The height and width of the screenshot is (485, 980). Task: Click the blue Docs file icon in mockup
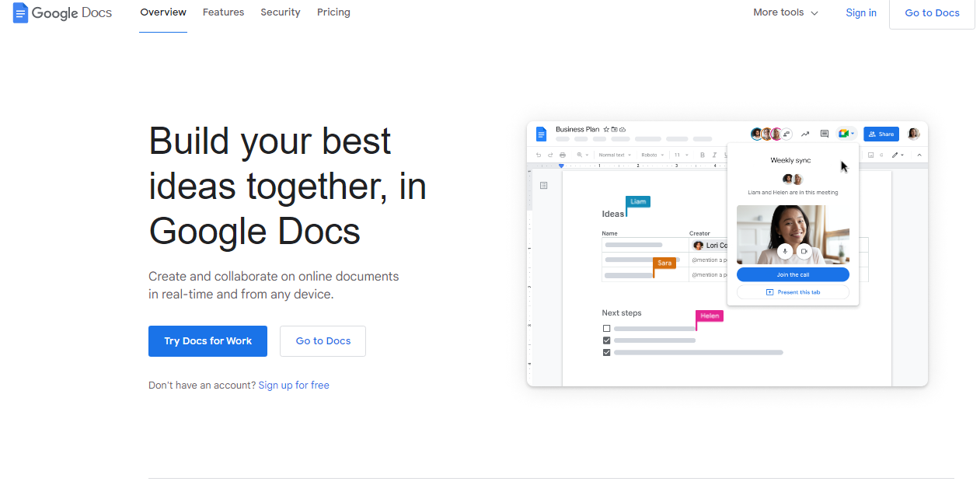tap(541, 134)
